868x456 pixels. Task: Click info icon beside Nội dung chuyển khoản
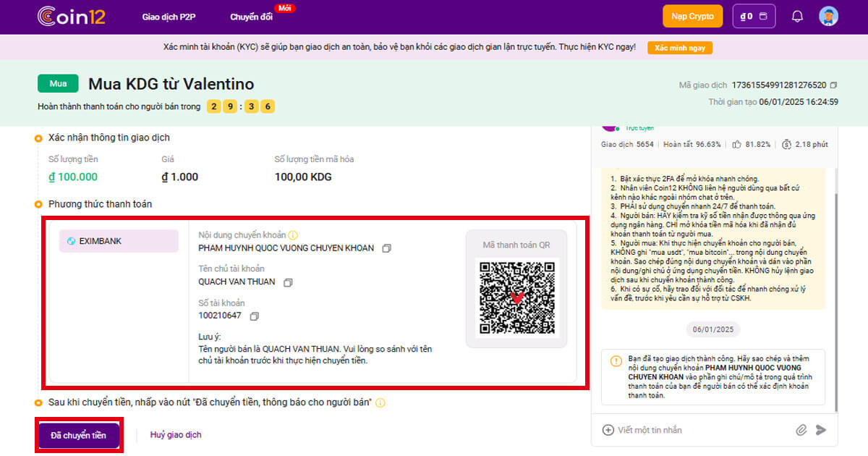click(x=293, y=235)
